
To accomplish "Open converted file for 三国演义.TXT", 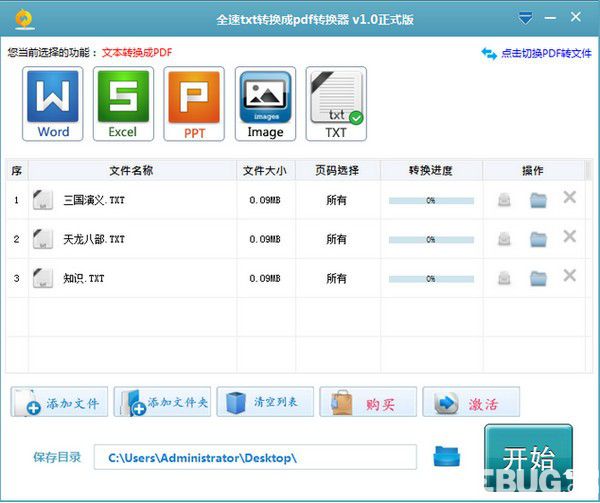I will 504,200.
